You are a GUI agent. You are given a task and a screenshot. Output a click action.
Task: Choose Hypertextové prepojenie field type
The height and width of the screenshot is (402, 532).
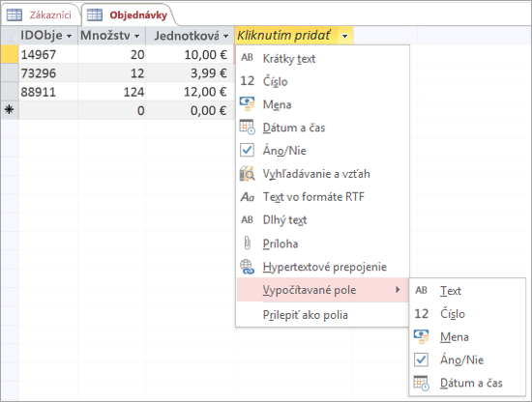[x=322, y=267]
